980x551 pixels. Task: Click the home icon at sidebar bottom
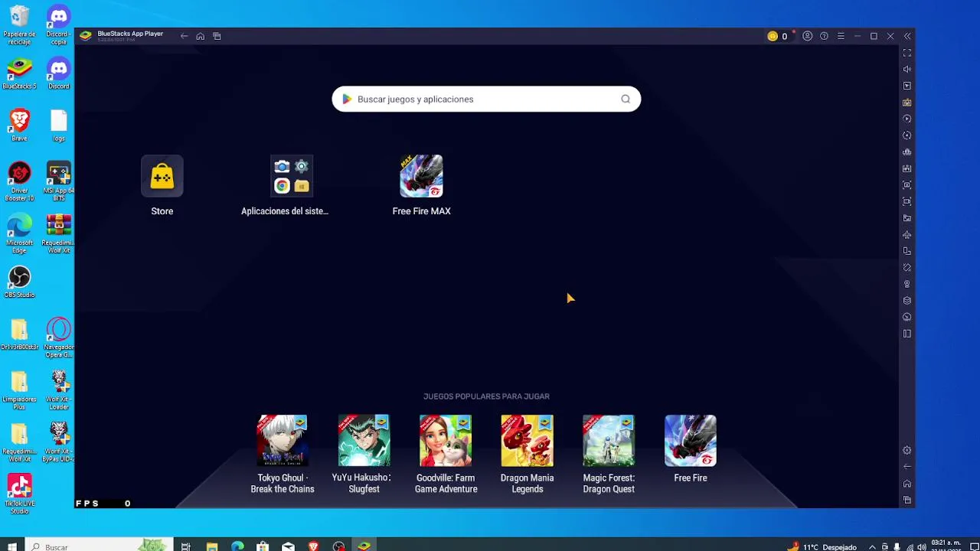[907, 484]
